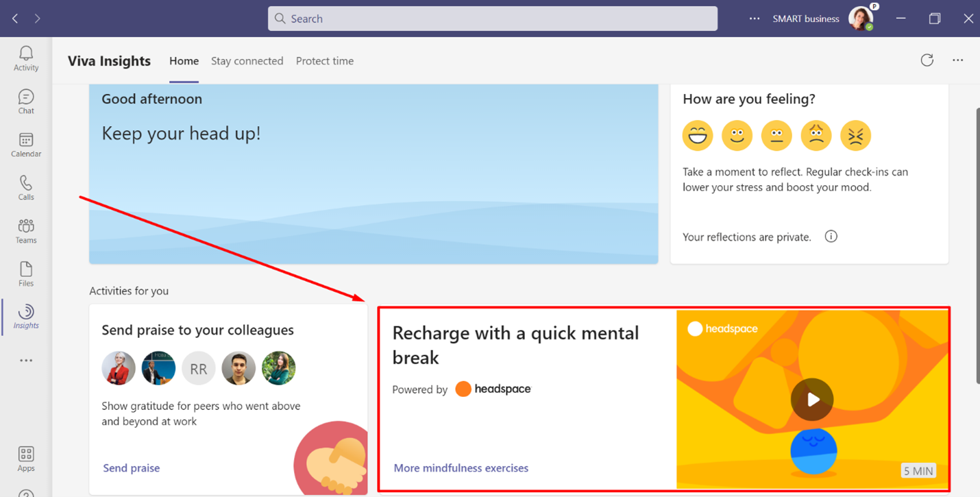980x497 pixels.
Task: Go to Calls in sidebar
Action: 26,188
